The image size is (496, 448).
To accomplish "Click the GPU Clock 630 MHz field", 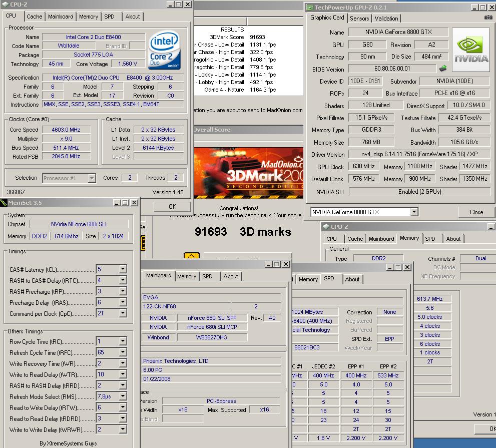I will pos(363,166).
